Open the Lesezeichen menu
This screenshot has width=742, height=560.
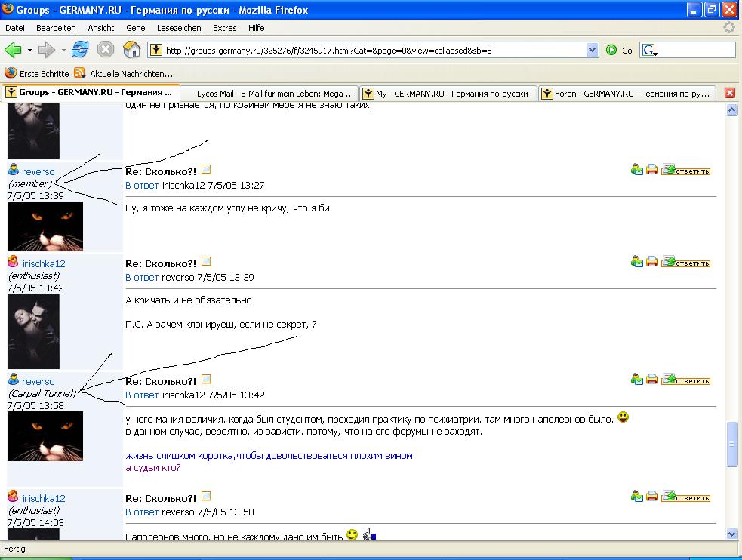pyautogui.click(x=179, y=28)
